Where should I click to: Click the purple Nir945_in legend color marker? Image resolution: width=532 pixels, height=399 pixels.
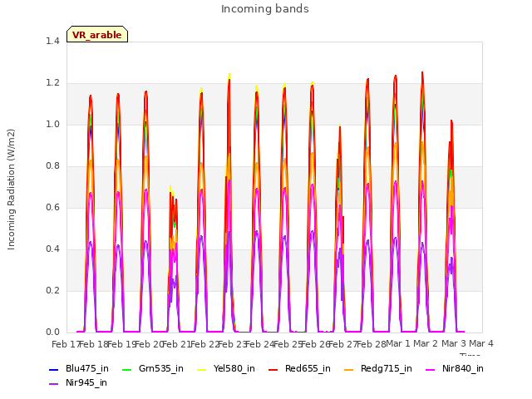click(x=53, y=384)
